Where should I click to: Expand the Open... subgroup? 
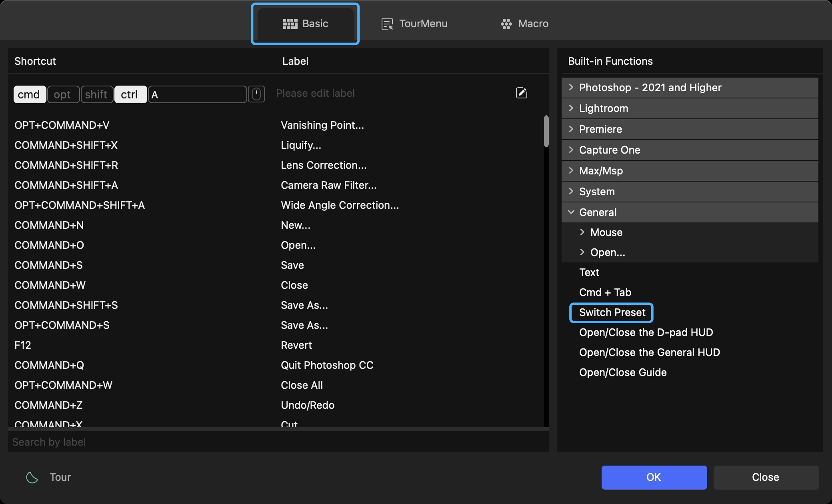[x=690, y=252]
